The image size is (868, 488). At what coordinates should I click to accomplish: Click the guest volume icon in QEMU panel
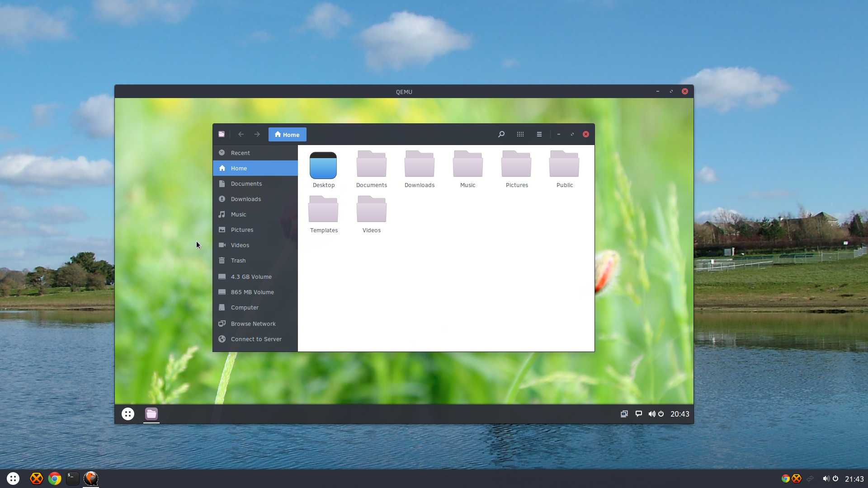click(x=651, y=414)
